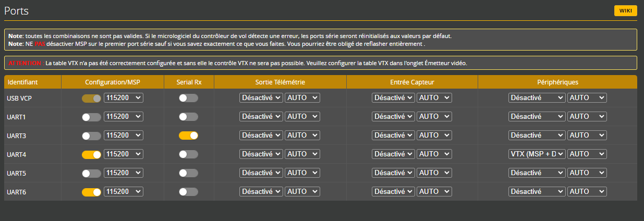Enable Configuration/MSP toggle for UART3

click(x=91, y=136)
